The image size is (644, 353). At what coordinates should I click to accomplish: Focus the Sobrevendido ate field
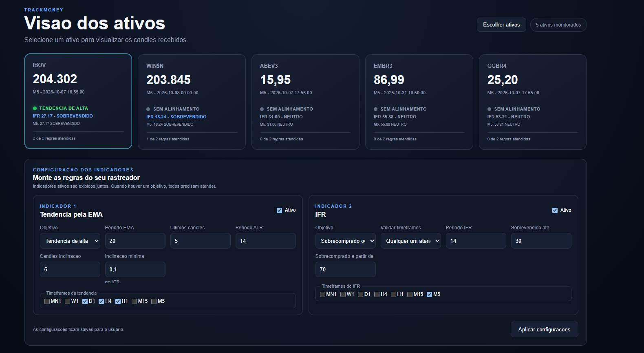tap(541, 241)
